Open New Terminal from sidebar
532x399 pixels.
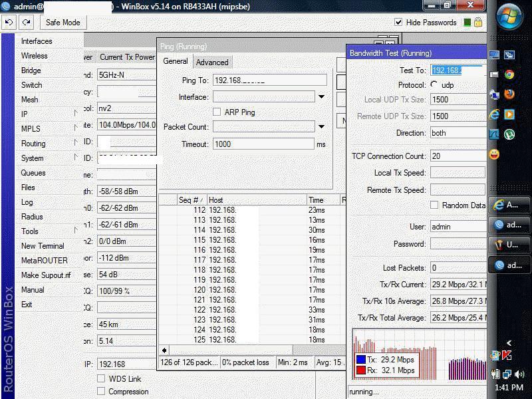[43, 246]
